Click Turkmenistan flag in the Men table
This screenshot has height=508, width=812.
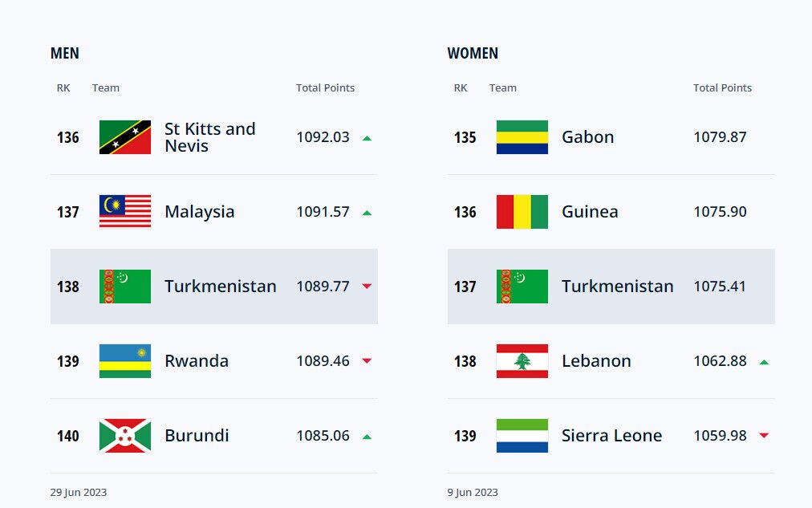pos(125,287)
